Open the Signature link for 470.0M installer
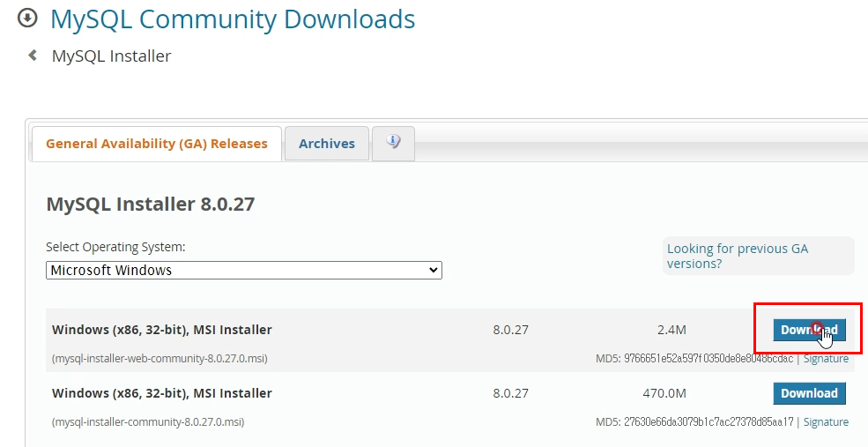The image size is (868, 447). (x=826, y=422)
